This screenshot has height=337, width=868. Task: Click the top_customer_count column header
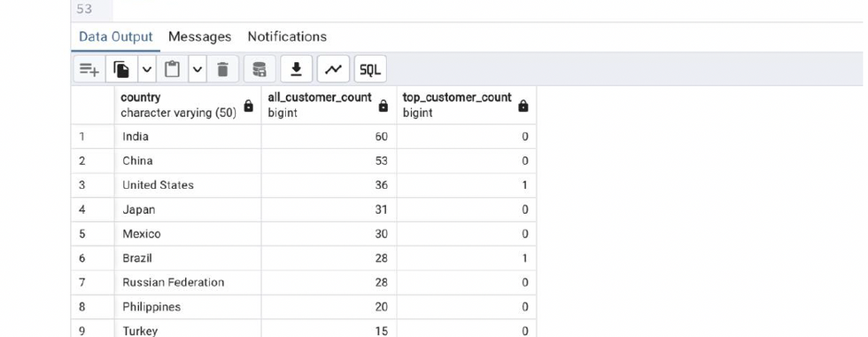(466, 105)
